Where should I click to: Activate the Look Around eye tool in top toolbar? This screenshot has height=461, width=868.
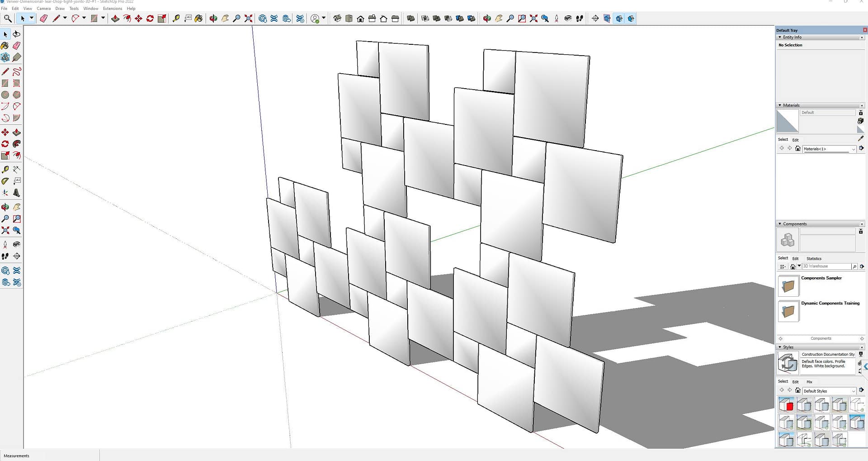coord(568,19)
